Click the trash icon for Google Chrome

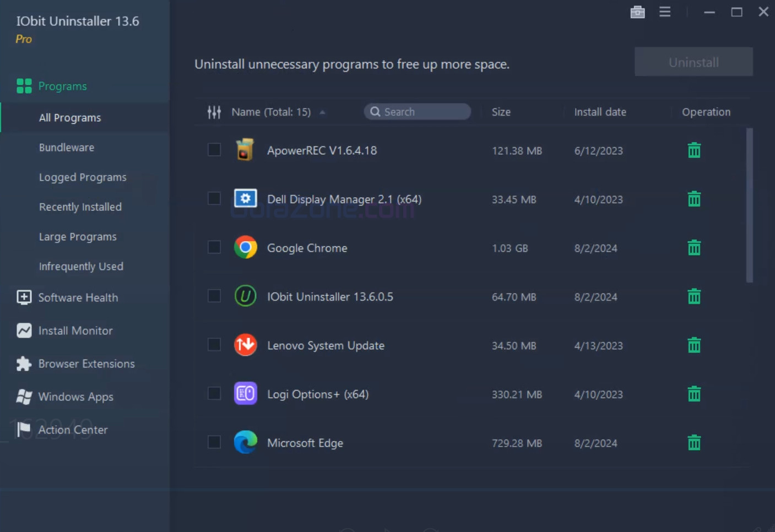[694, 248]
